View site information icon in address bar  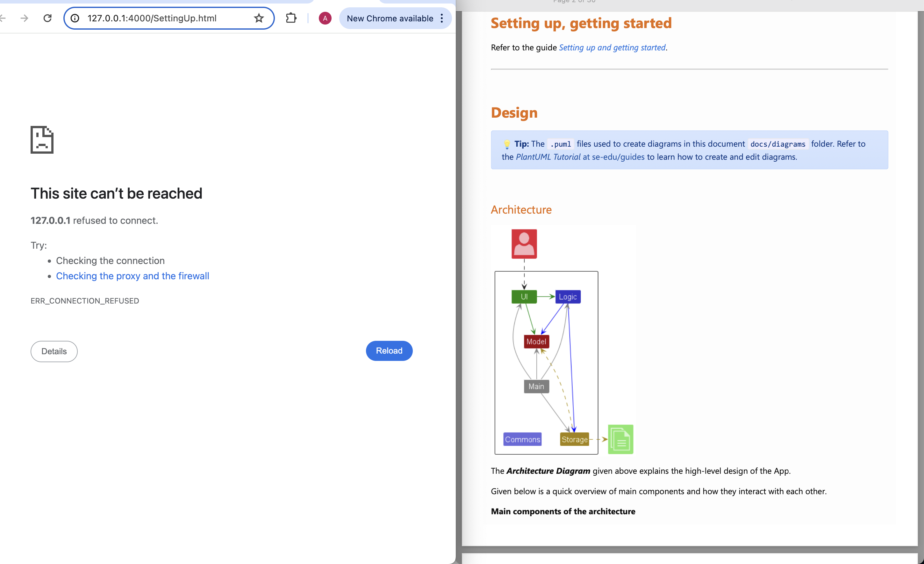[x=75, y=18]
